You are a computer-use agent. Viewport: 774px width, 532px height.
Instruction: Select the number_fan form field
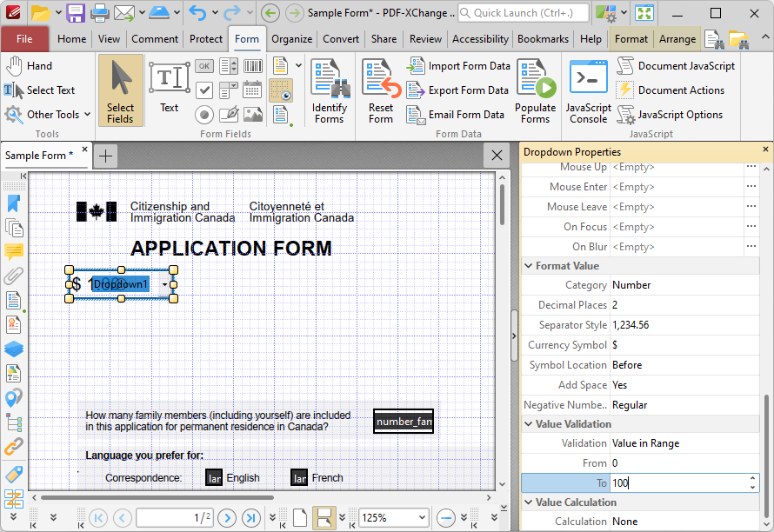(x=404, y=422)
